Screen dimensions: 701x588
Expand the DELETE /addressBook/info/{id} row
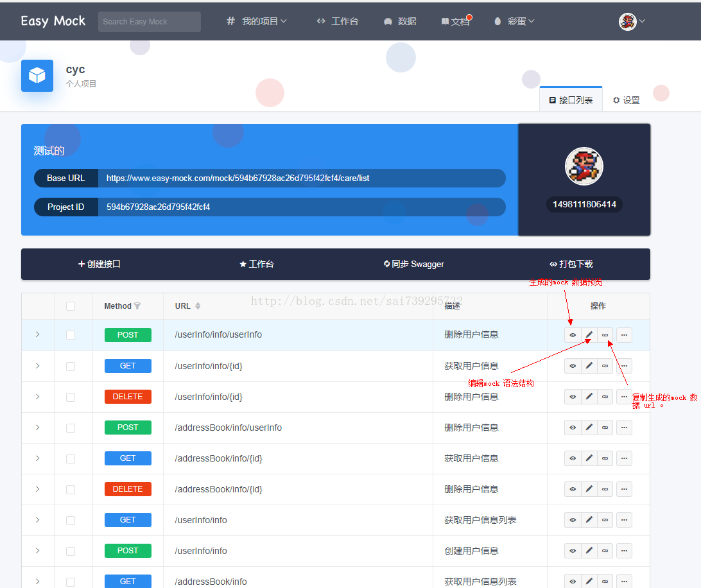point(37,489)
